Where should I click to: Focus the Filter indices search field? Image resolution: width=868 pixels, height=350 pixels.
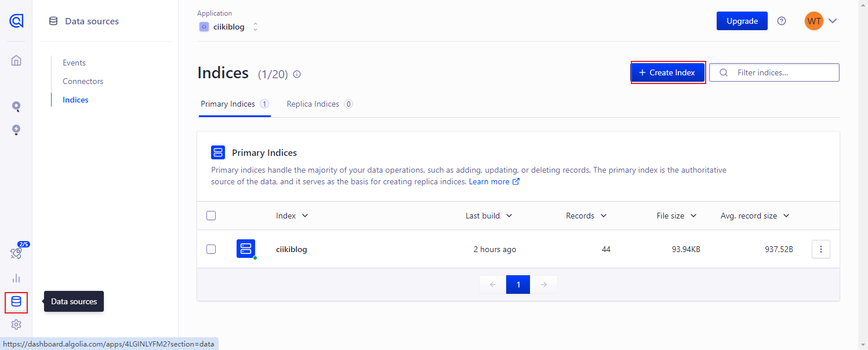(x=774, y=72)
